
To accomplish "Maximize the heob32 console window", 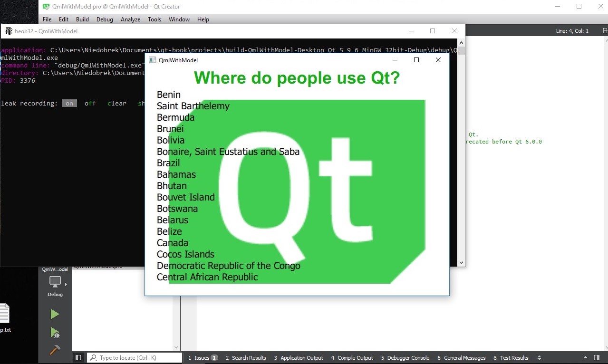I will pyautogui.click(x=433, y=31).
